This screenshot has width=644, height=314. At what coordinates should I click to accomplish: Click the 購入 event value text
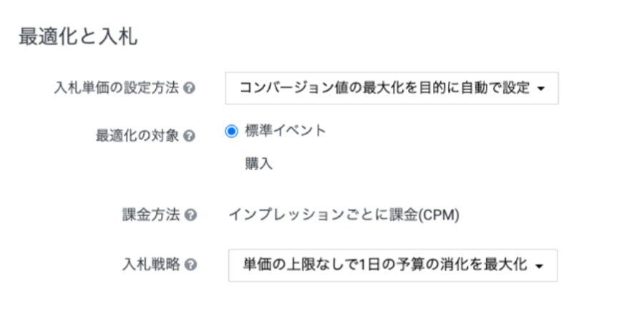coord(258,164)
